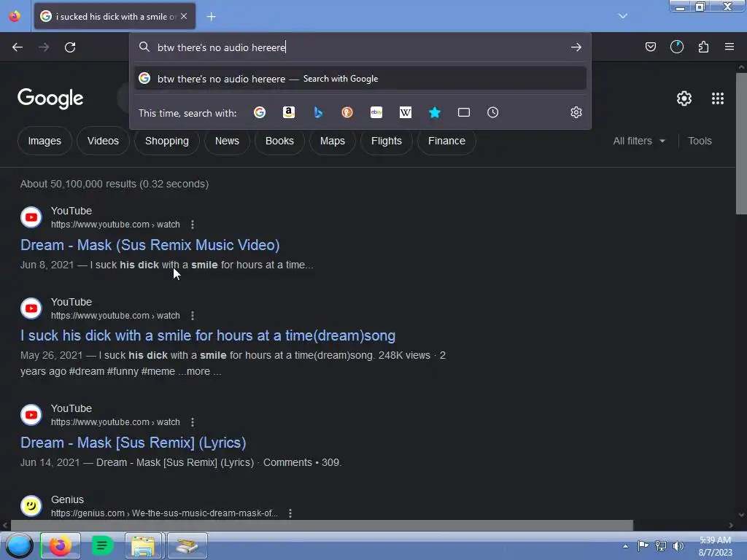This screenshot has height=560, width=747.
Task: Open the Extensions puzzle icon
Action: [x=703, y=47]
